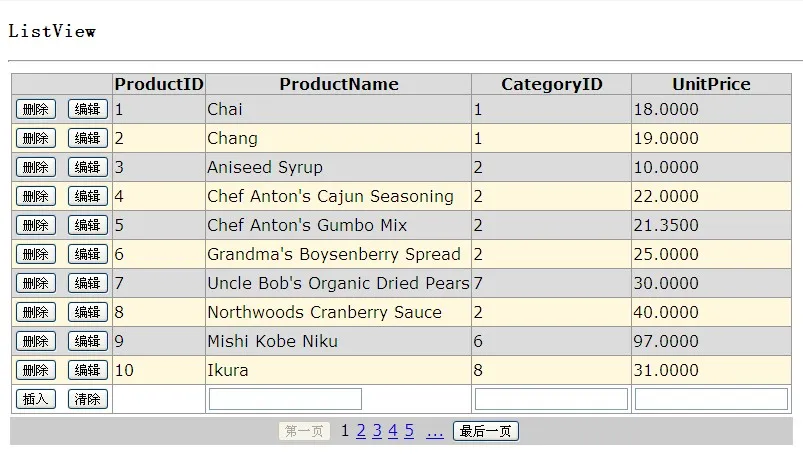Edit the Northwoods Cranberry Sauce row
Screen dimensions: 803x460
[88, 312]
